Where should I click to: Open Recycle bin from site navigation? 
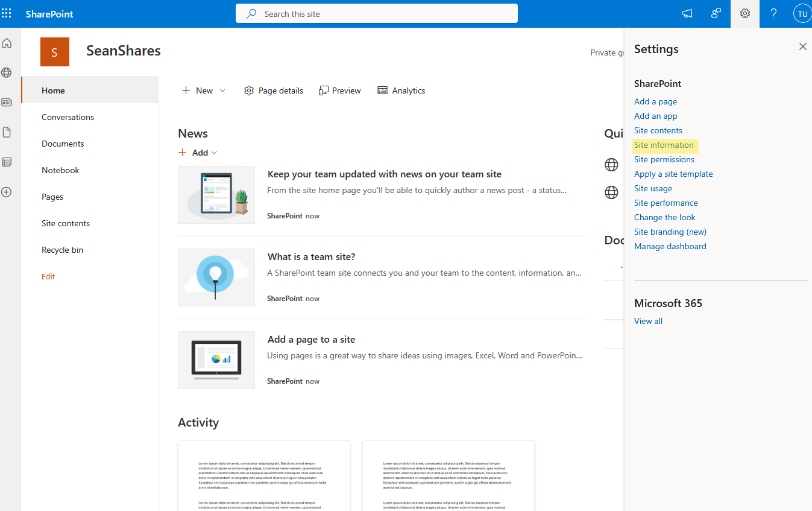coord(62,249)
